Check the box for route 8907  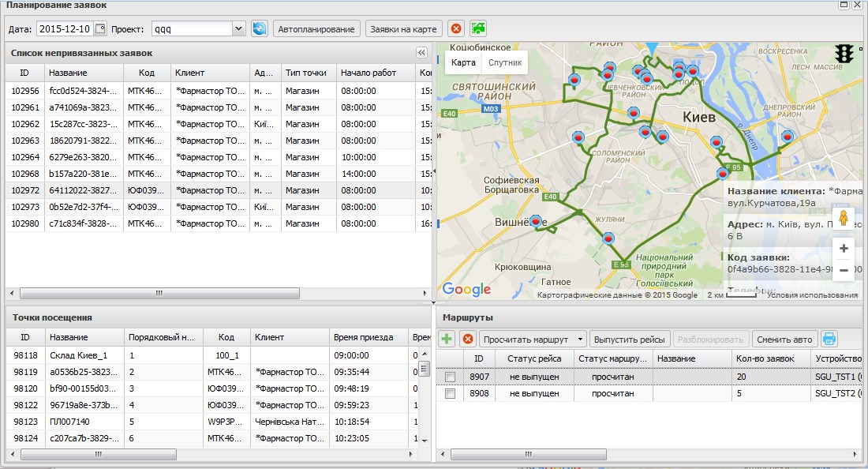[450, 377]
